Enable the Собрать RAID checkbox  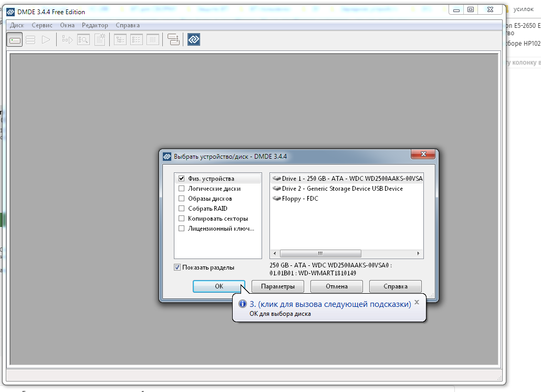coord(182,209)
